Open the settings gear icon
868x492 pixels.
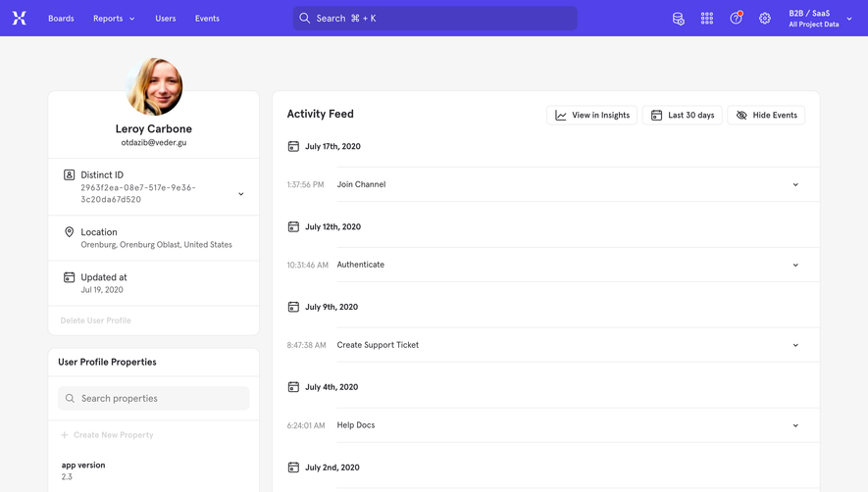point(764,19)
